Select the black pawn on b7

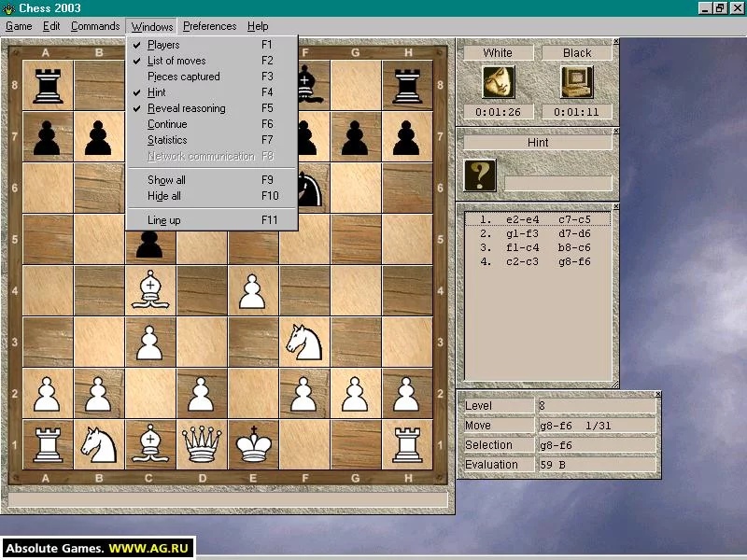click(x=98, y=137)
